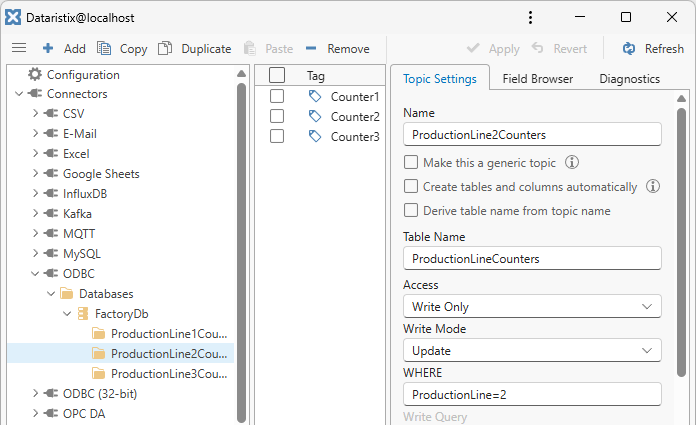Click the tree panel vertical scrollbar

point(241,252)
